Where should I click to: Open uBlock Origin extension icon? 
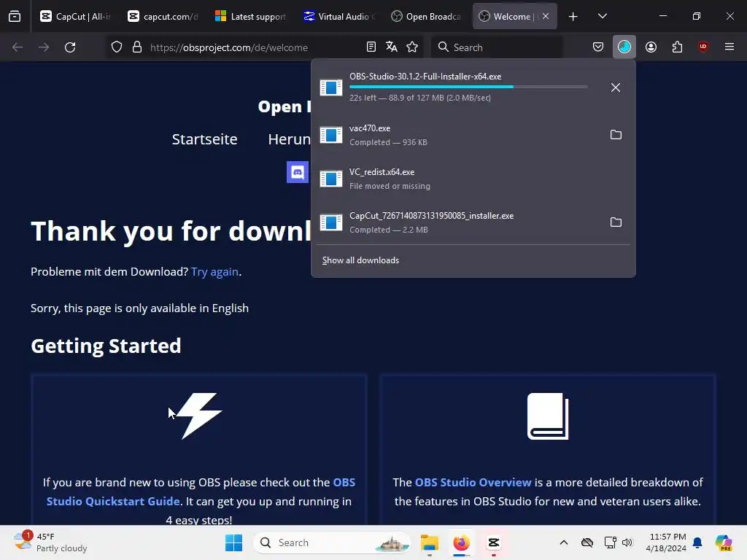pyautogui.click(x=703, y=47)
